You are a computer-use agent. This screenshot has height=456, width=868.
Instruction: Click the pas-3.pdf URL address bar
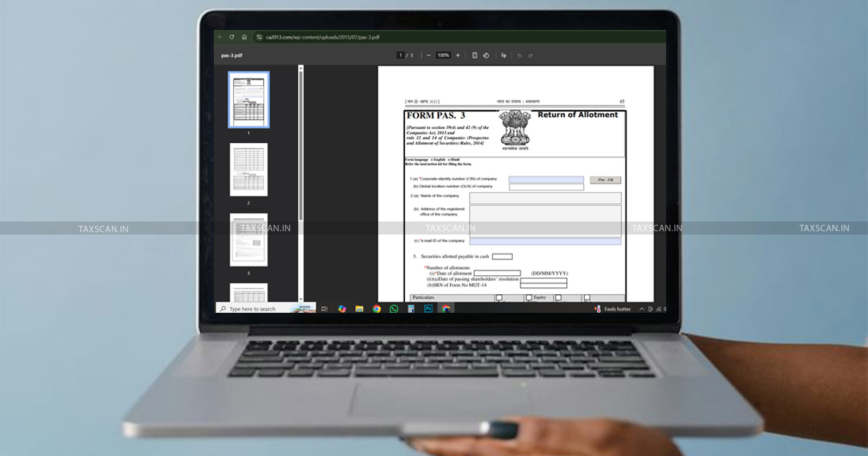323,37
